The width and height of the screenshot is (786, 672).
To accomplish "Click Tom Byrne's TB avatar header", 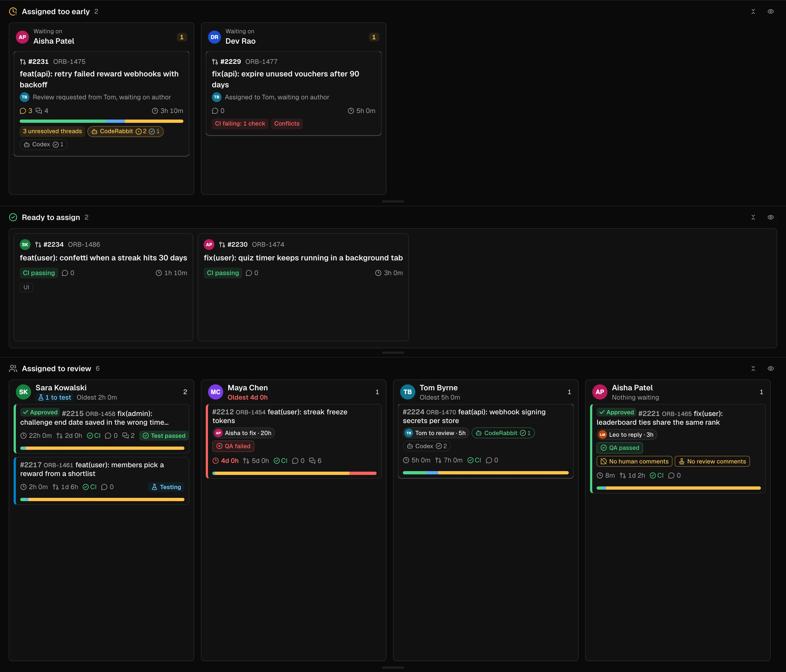I will coord(407,392).
